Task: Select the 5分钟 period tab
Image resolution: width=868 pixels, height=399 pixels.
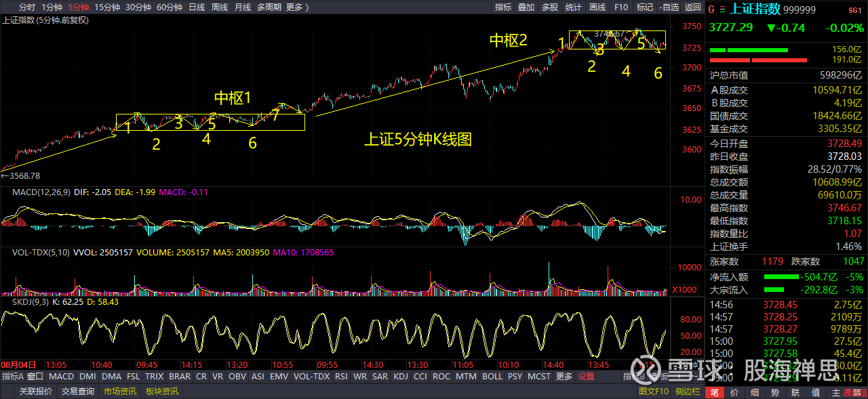Action: pyautogui.click(x=79, y=7)
